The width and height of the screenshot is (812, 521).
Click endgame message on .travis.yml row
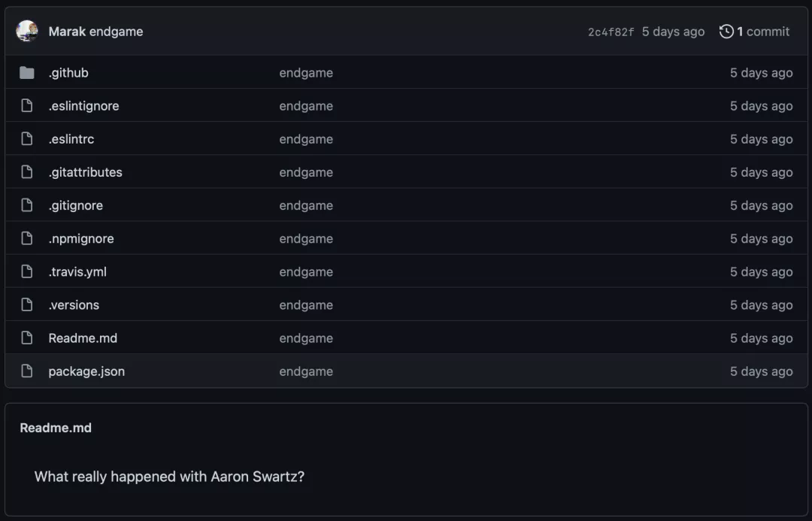306,271
